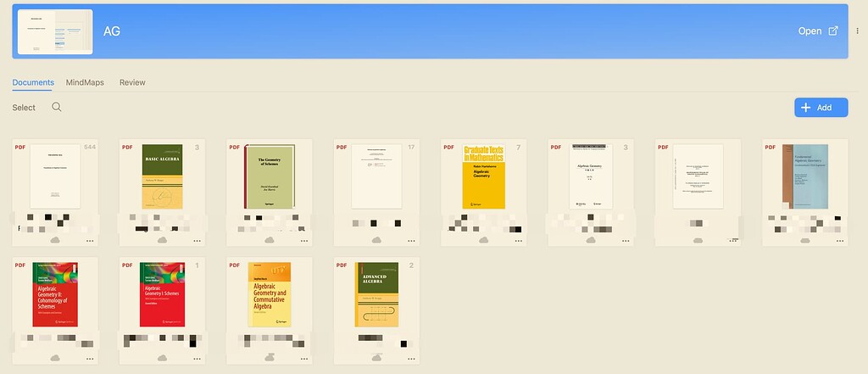The width and height of the screenshot is (868, 374).
Task: Click the cloud icon under Graduate Texts in Mathematics
Action: [x=482, y=241]
